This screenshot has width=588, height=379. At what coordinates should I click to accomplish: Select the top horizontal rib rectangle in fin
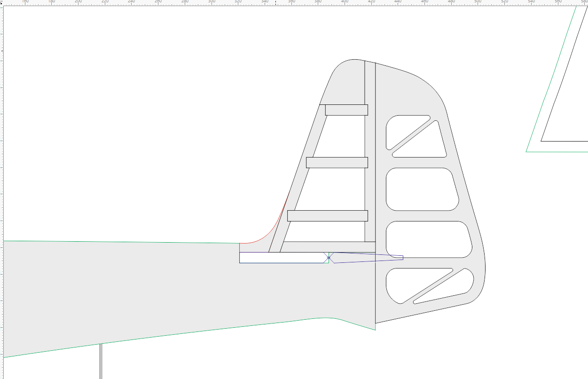(x=346, y=110)
